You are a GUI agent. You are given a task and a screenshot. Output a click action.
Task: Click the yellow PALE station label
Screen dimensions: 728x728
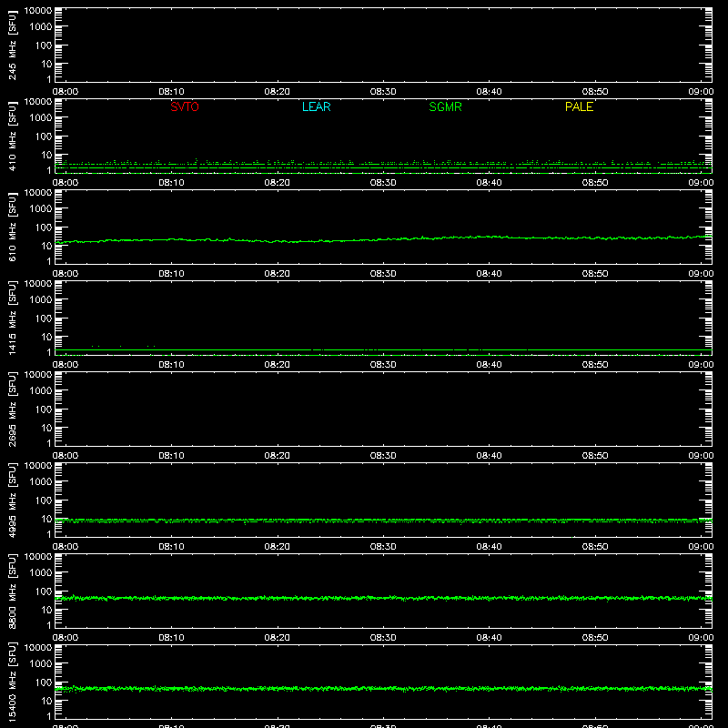(579, 106)
